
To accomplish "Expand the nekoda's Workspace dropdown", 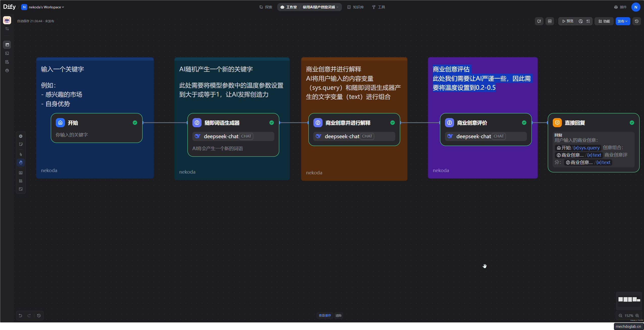I will [42, 7].
